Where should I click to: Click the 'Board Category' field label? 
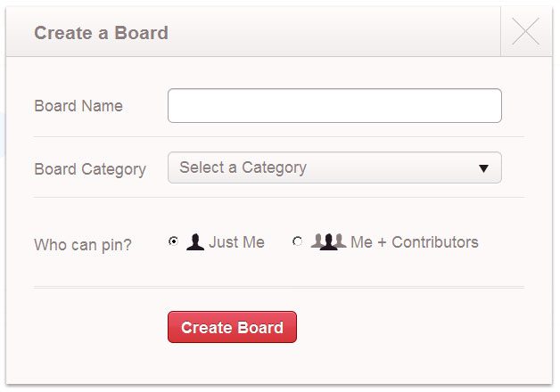(x=90, y=169)
